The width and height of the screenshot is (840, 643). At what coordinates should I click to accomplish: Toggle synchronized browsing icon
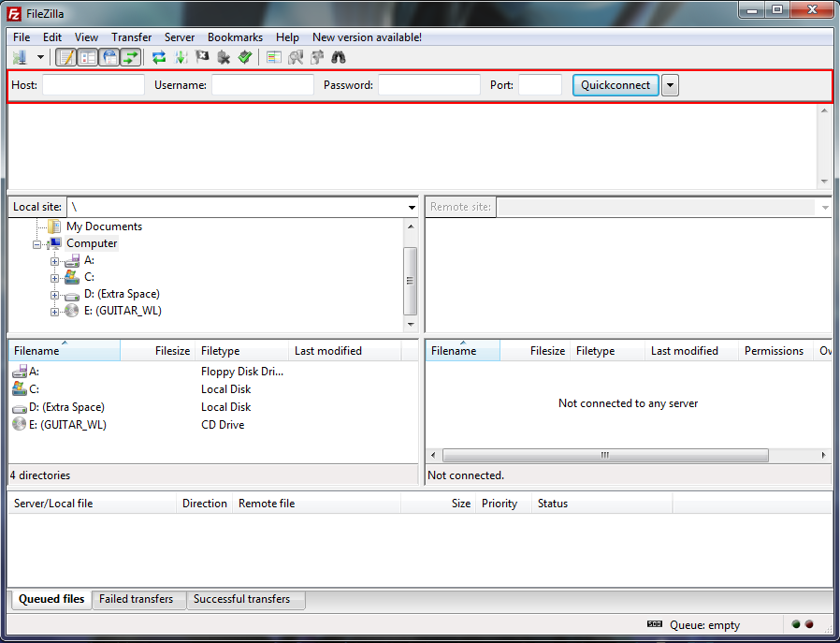coord(316,57)
